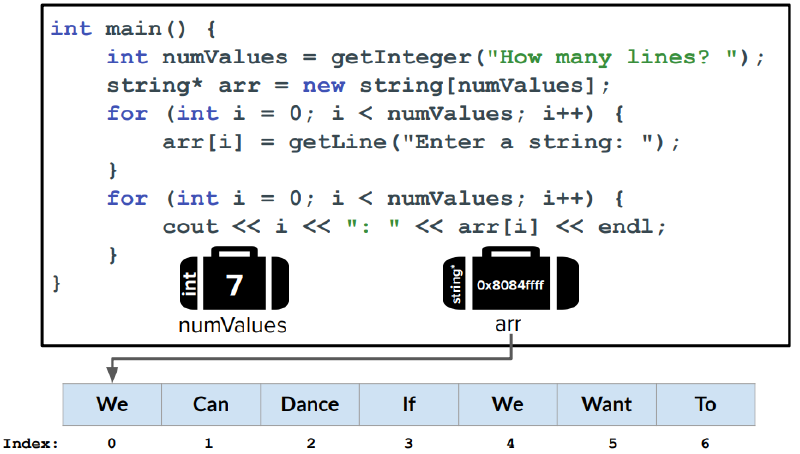Viewport: 800px width, 454px height.
Task: Select array cell 'Want'
Action: tap(607, 405)
